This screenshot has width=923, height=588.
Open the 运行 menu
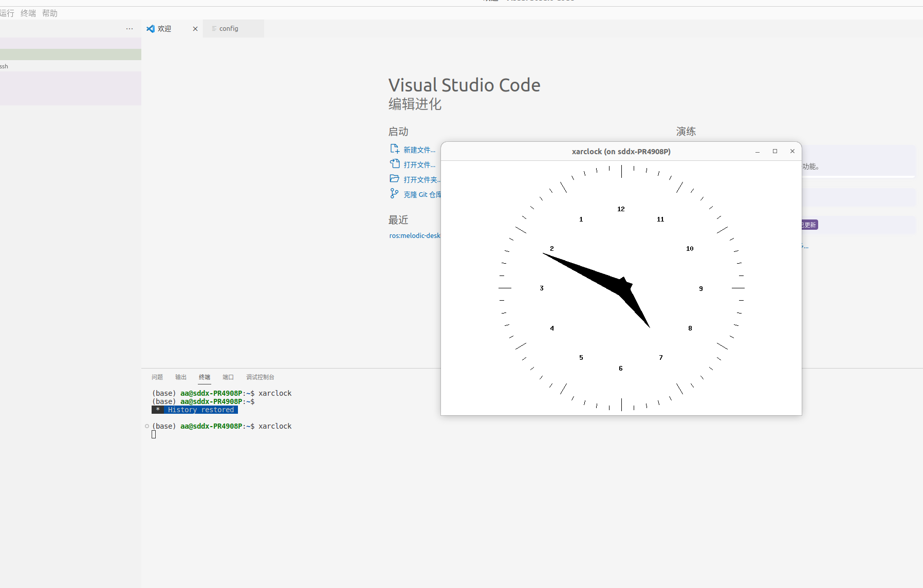[x=7, y=13]
